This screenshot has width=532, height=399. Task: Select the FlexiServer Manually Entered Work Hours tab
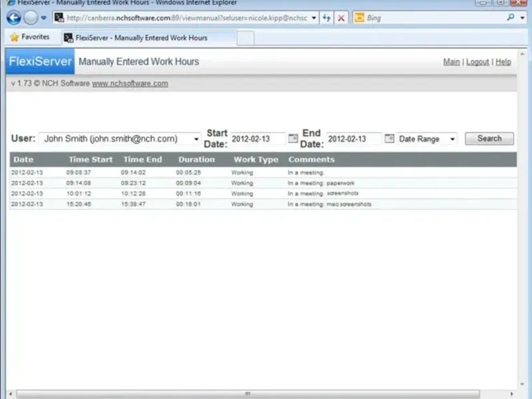149,38
